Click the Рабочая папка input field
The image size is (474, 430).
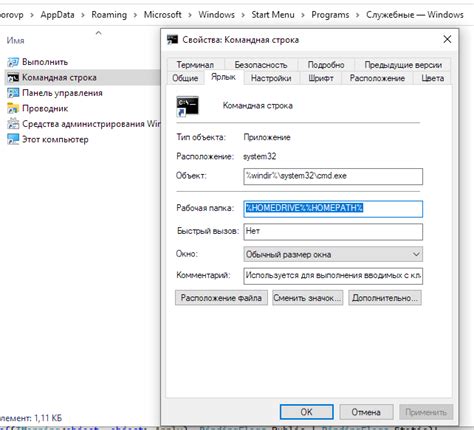click(x=333, y=209)
